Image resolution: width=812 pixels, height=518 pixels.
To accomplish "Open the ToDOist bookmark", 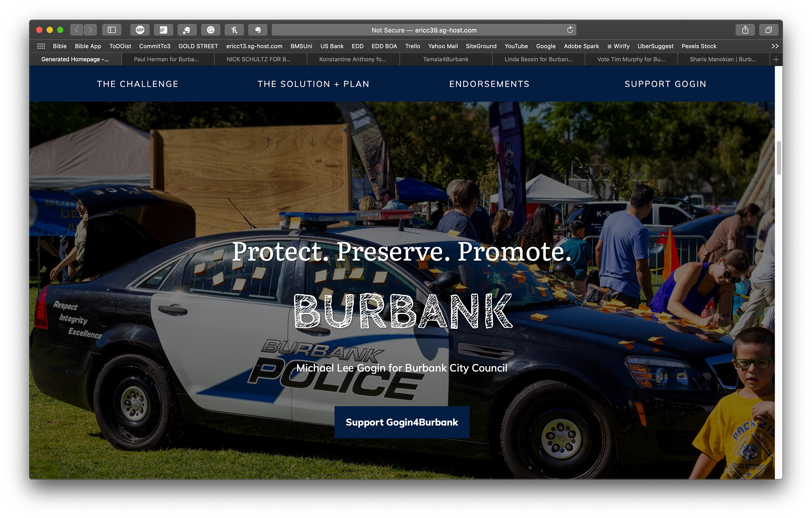I will click(x=120, y=46).
